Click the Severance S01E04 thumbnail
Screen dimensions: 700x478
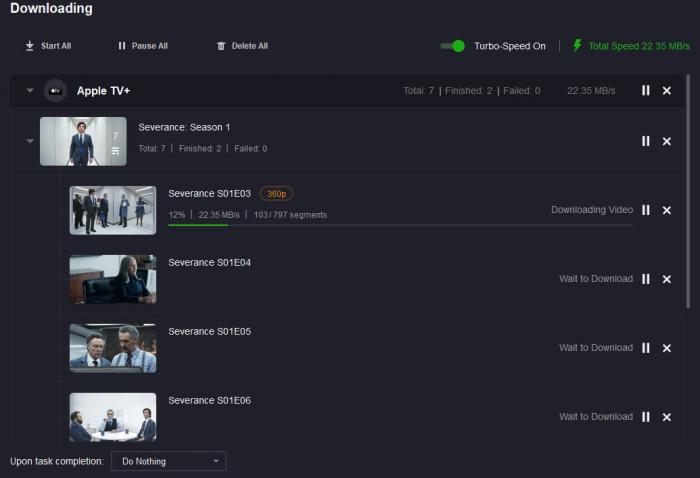(x=113, y=279)
